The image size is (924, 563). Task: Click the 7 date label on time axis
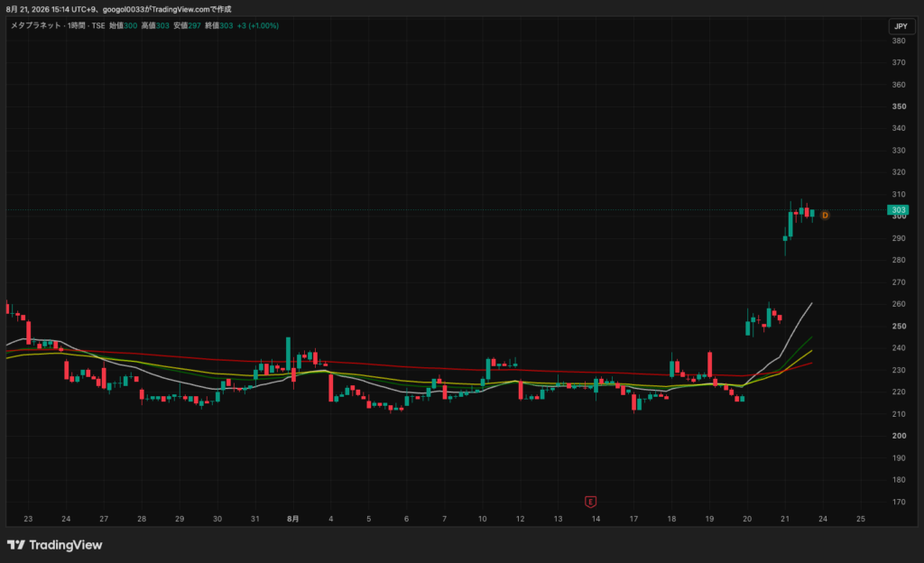click(444, 519)
